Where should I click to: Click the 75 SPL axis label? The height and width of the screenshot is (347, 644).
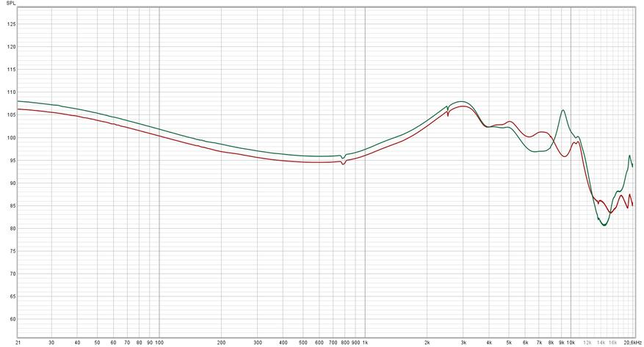pos(11,251)
